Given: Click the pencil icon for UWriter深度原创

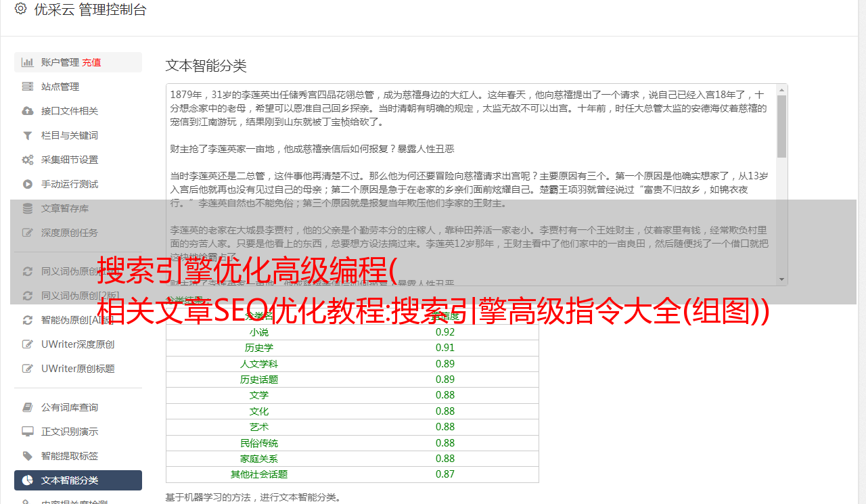Looking at the screenshot, I should [28, 344].
